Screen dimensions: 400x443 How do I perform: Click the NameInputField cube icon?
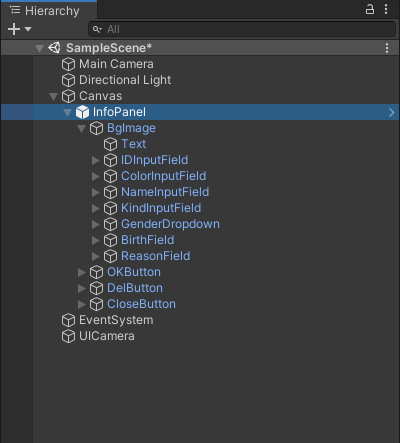click(x=110, y=192)
